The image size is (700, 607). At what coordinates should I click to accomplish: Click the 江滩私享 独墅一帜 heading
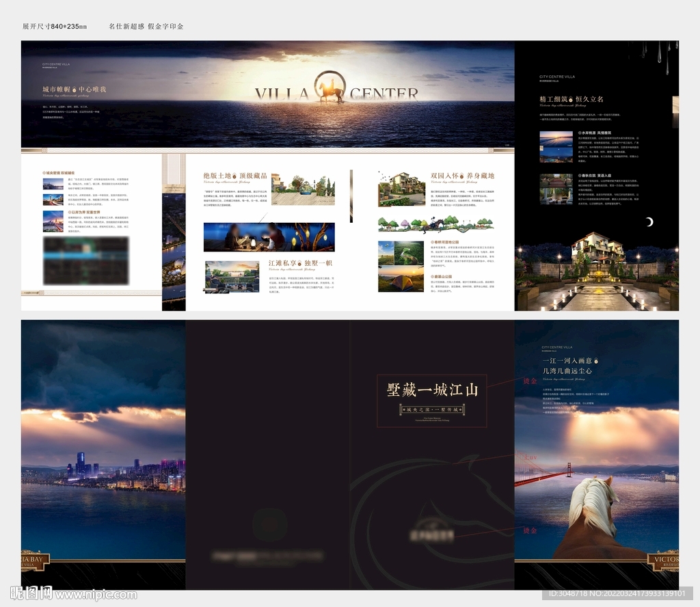301,263
